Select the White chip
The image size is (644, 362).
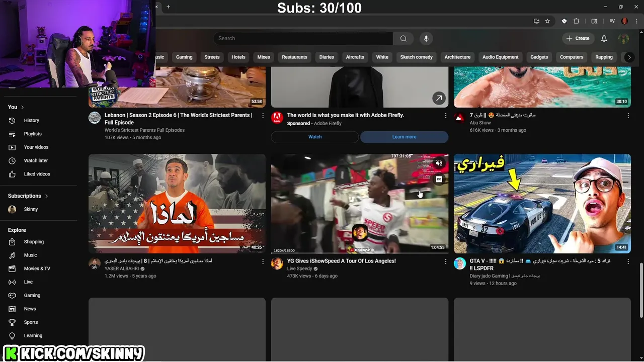pos(382,57)
